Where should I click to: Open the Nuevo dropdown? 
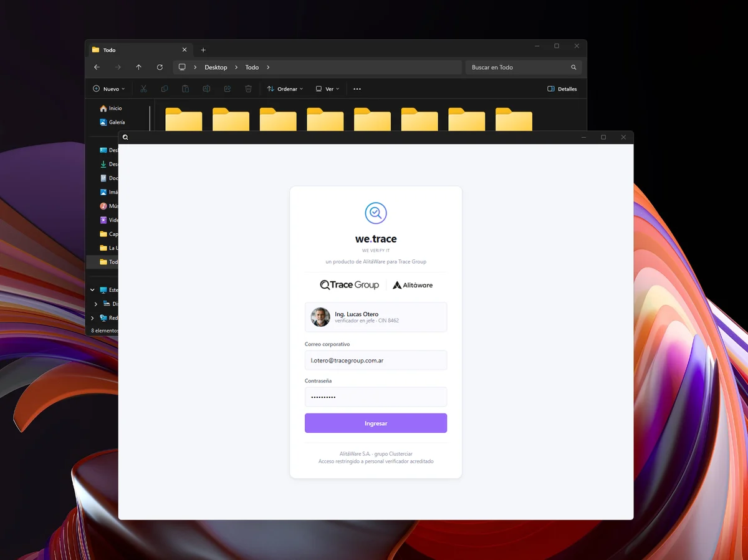(108, 89)
